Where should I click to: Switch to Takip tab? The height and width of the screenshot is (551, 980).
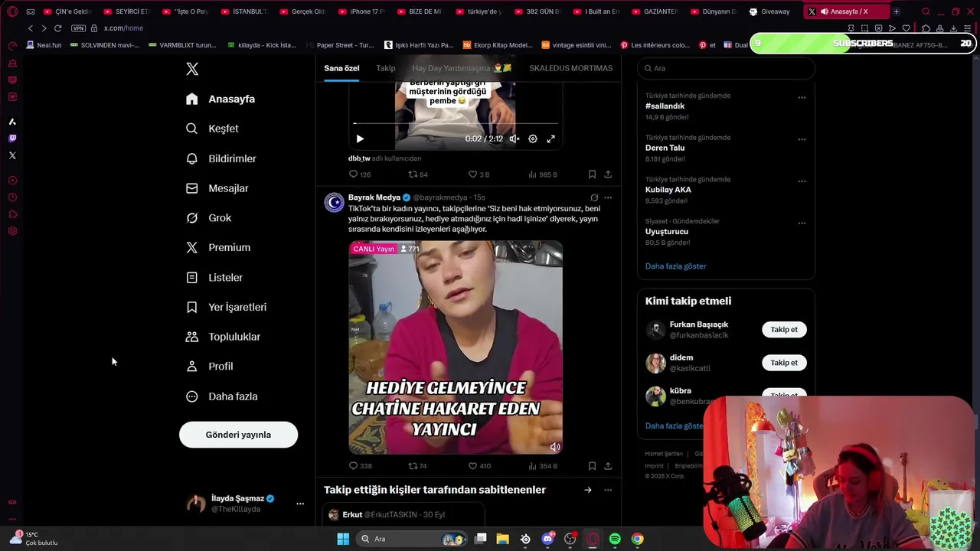386,68
